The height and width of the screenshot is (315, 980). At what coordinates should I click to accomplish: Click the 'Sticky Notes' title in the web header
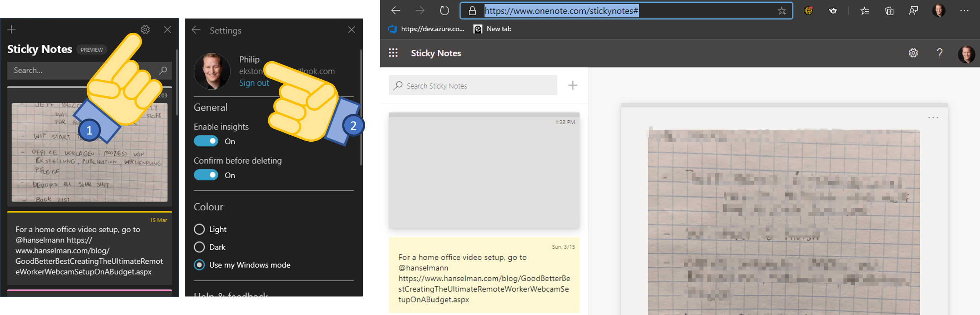coord(436,53)
